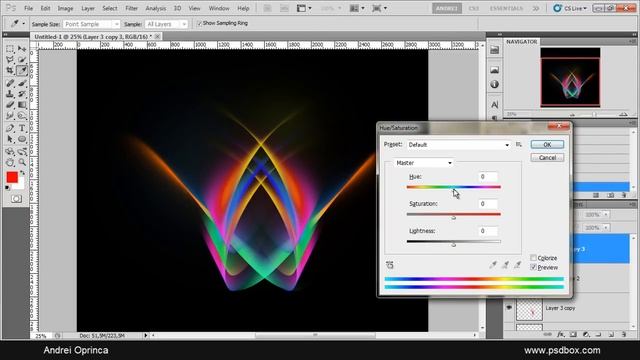Open preset options icon beside Preset dropdown

(519, 144)
